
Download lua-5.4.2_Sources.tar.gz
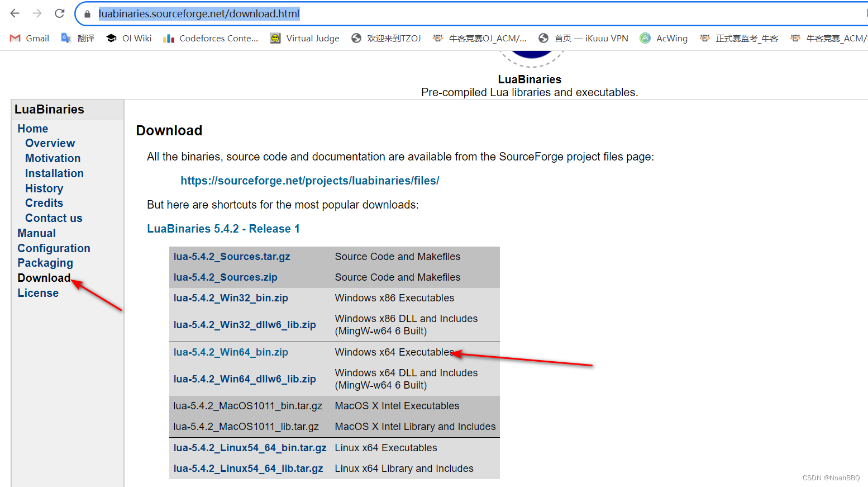click(x=232, y=257)
